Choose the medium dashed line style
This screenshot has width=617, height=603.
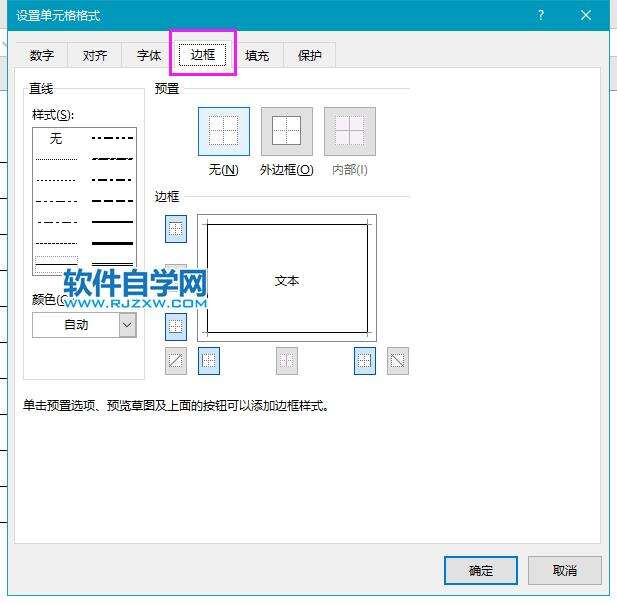112,201
